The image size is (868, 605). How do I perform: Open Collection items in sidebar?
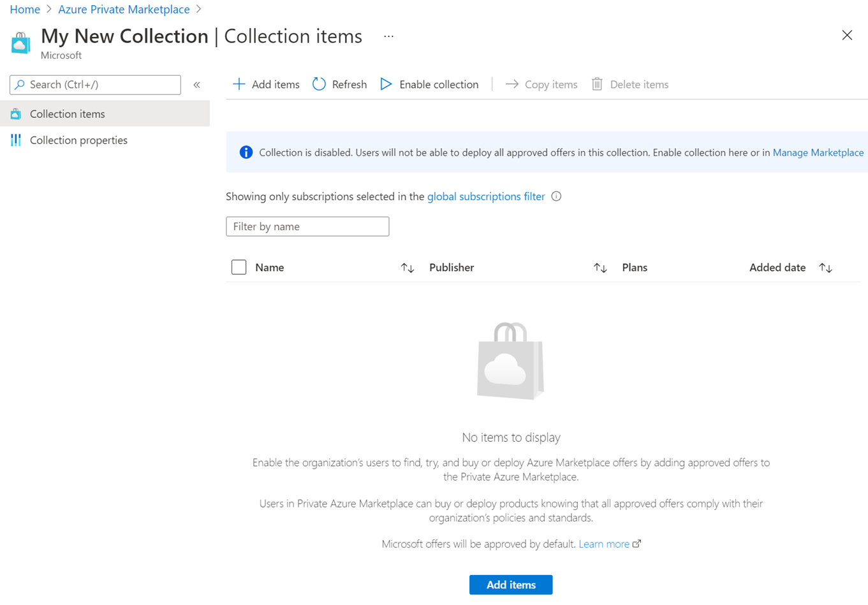point(105,113)
